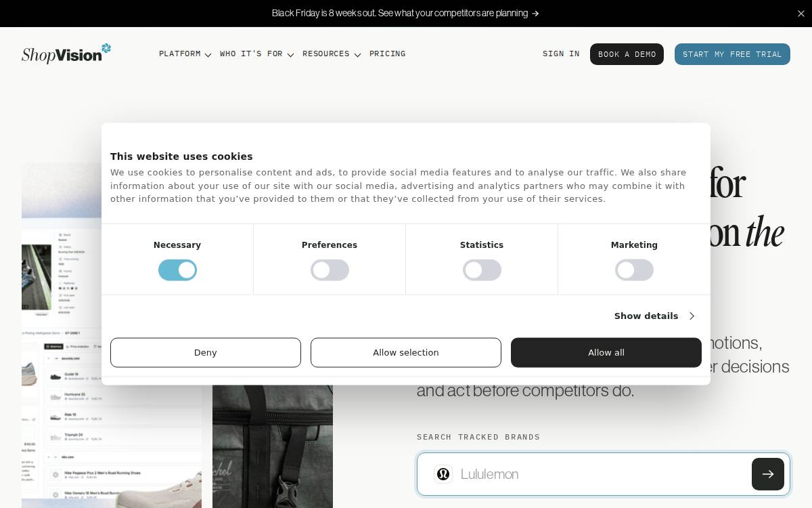
Task: Click the Book a Demo button
Action: click(627, 54)
